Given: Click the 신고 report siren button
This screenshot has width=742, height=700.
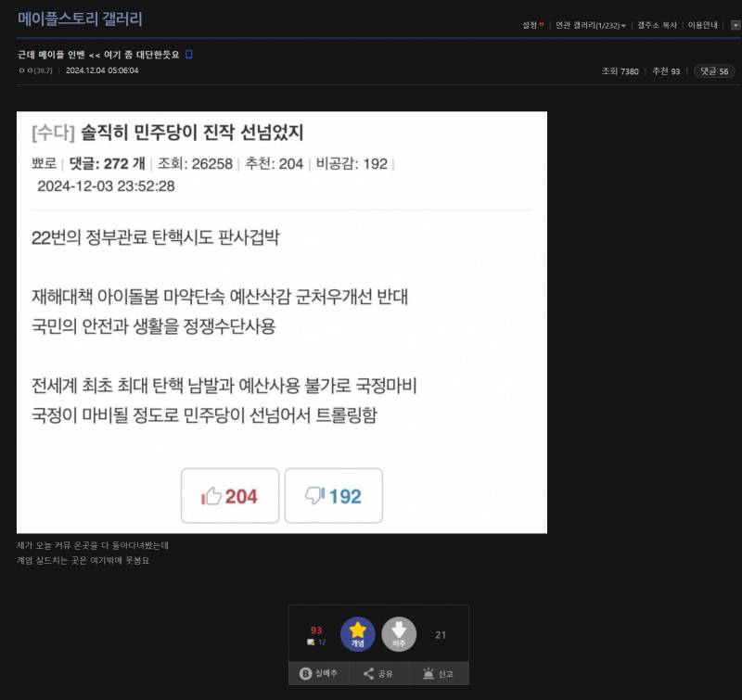Looking at the screenshot, I should [x=438, y=673].
